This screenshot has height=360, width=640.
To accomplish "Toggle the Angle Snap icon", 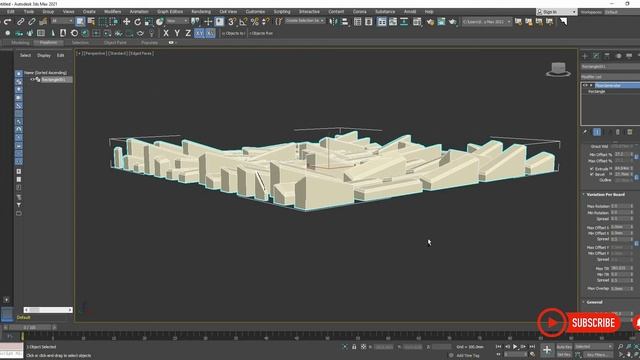I will (x=243, y=22).
